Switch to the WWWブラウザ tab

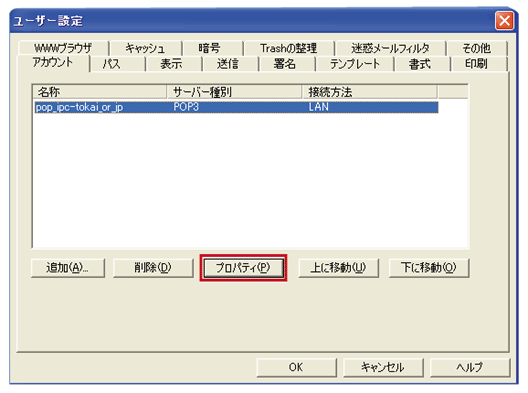[64, 48]
